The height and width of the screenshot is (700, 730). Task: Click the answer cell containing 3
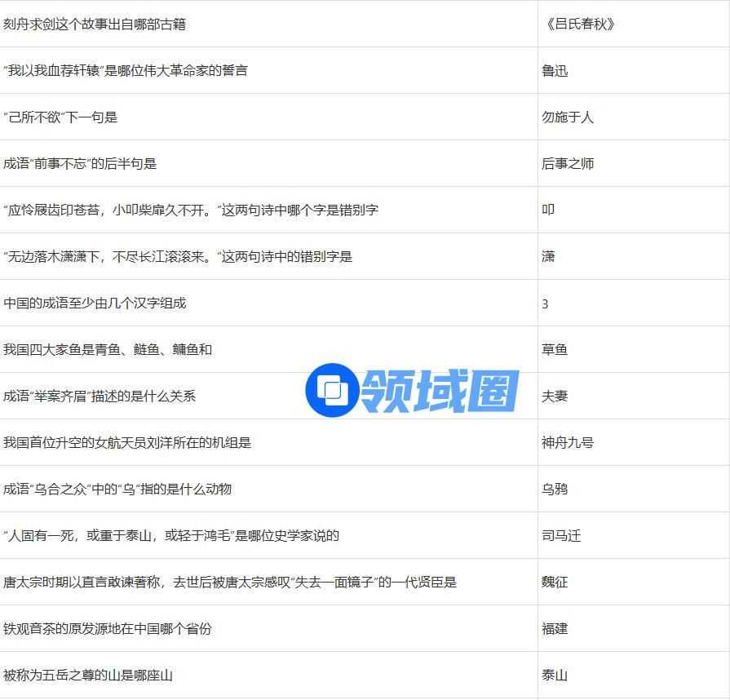[545, 303]
